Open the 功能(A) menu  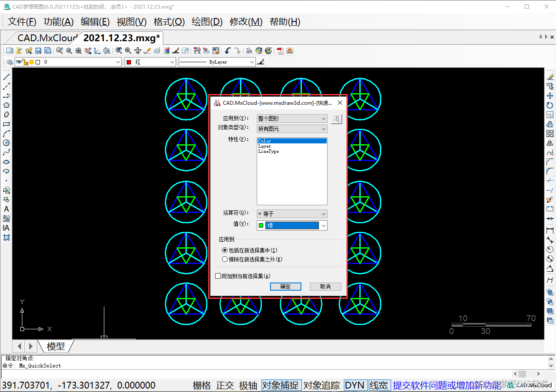click(58, 22)
